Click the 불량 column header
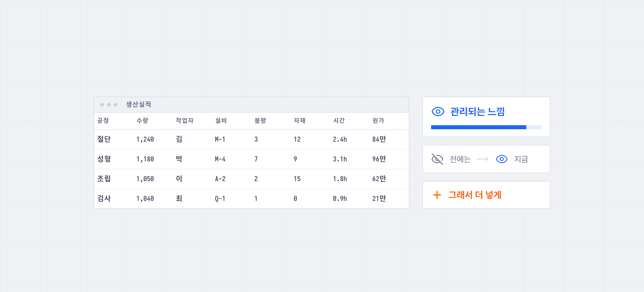 pos(260,121)
